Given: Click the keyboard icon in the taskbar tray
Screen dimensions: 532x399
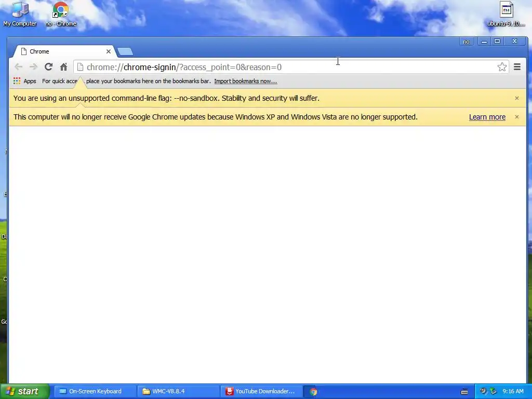Looking at the screenshot, I should click(464, 392).
